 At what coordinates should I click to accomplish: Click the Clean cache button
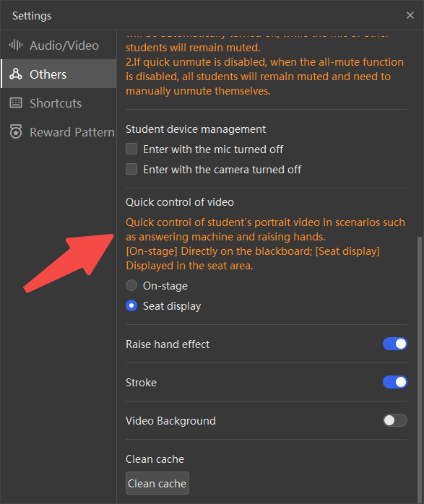[x=157, y=483]
